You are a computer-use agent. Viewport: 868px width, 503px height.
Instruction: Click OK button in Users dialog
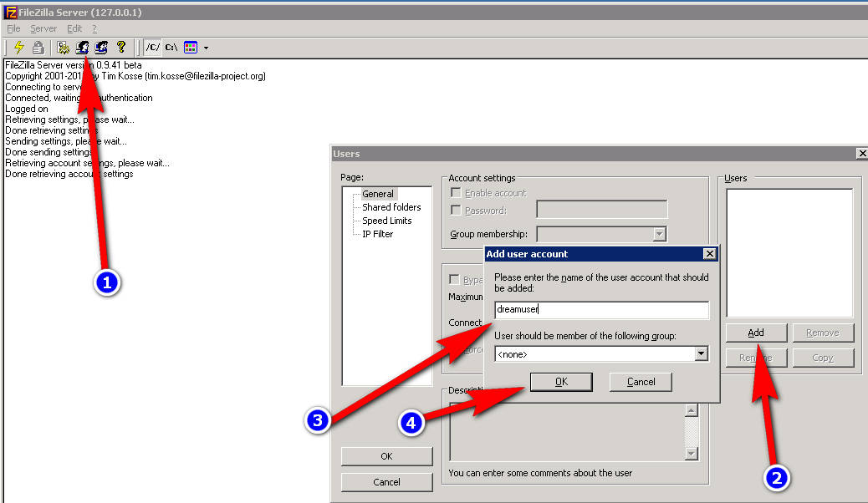click(386, 456)
